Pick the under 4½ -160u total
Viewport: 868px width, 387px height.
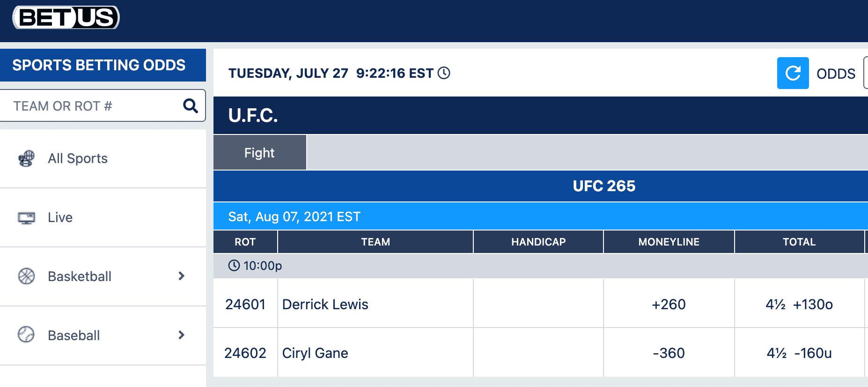799,353
